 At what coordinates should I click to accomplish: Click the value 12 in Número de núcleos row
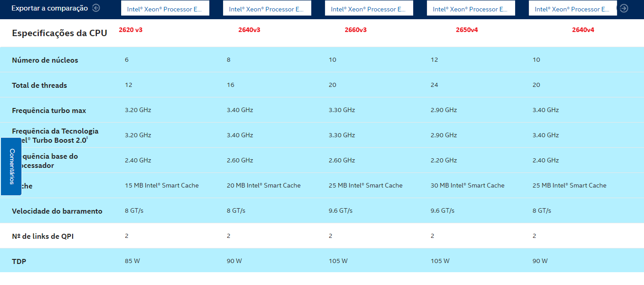click(x=434, y=59)
